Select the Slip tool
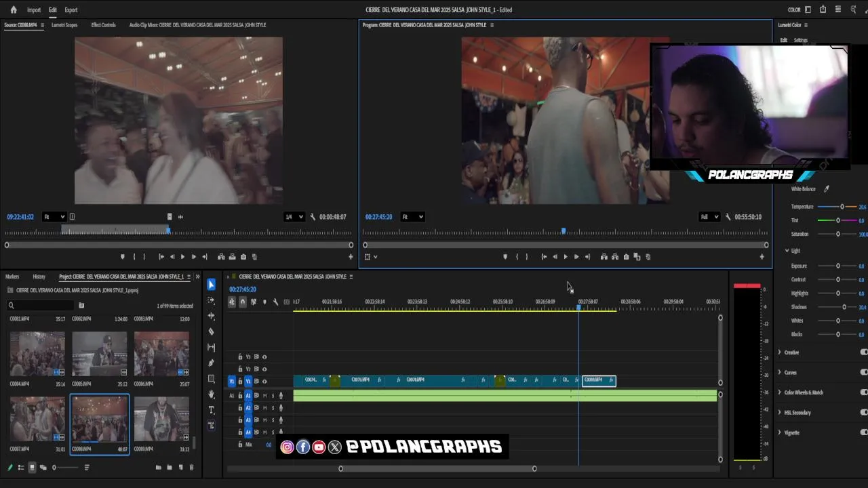 pyautogui.click(x=212, y=347)
